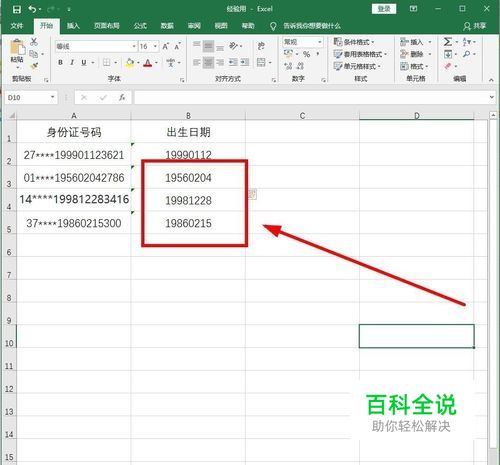Toggle Italic formatting (I)

click(72, 62)
